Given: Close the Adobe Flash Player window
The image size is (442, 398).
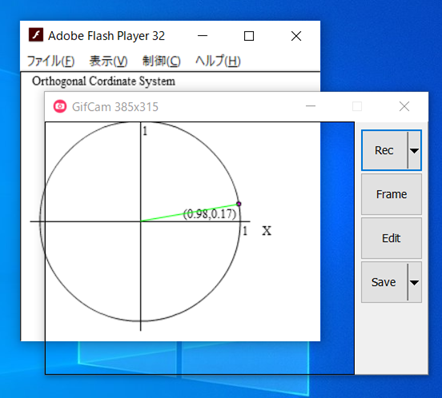Looking at the screenshot, I should coord(296,36).
